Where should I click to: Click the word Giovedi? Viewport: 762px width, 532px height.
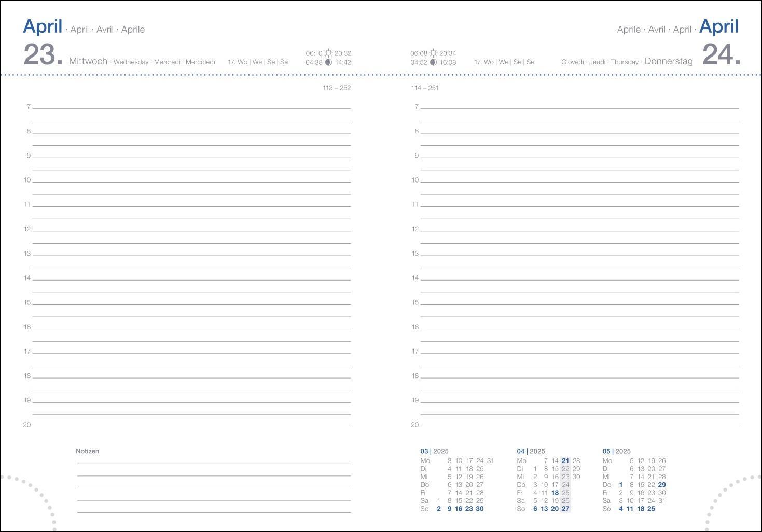point(573,62)
